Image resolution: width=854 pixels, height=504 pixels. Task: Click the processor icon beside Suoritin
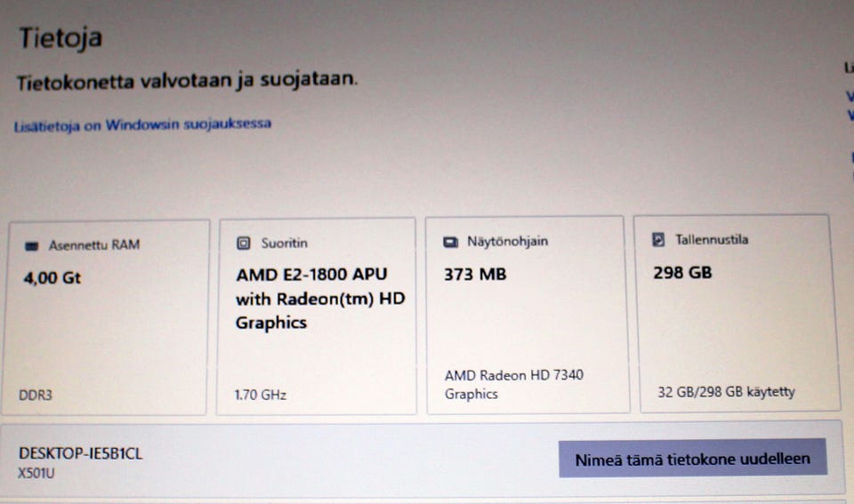244,243
